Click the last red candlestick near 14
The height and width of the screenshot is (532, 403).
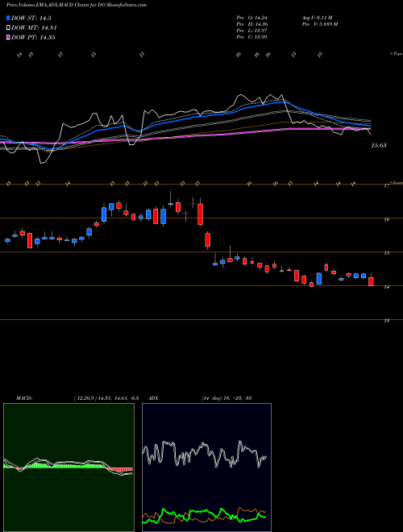(371, 281)
